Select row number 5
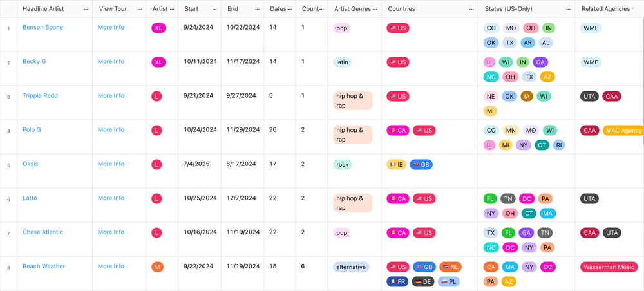 click(x=8, y=165)
